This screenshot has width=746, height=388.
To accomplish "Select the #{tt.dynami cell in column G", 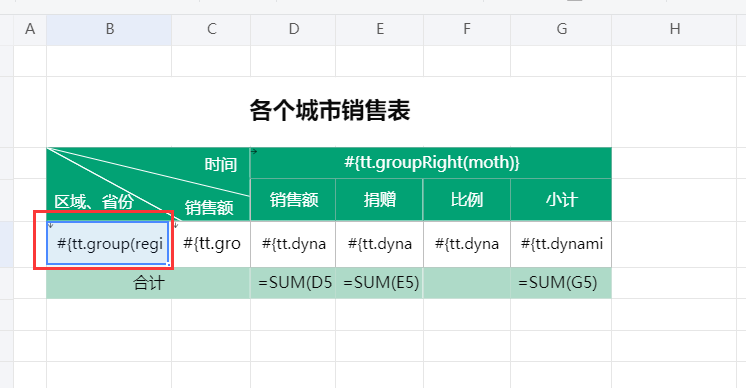I will point(561,244).
